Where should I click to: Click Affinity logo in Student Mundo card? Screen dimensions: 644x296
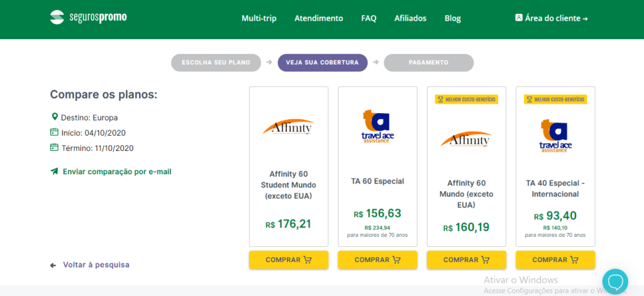coord(288,127)
